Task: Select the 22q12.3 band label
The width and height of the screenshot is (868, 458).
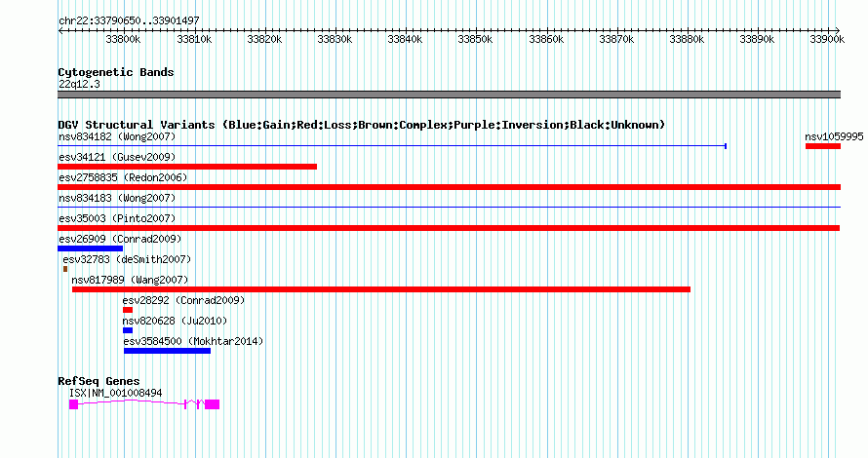Action: [79, 84]
